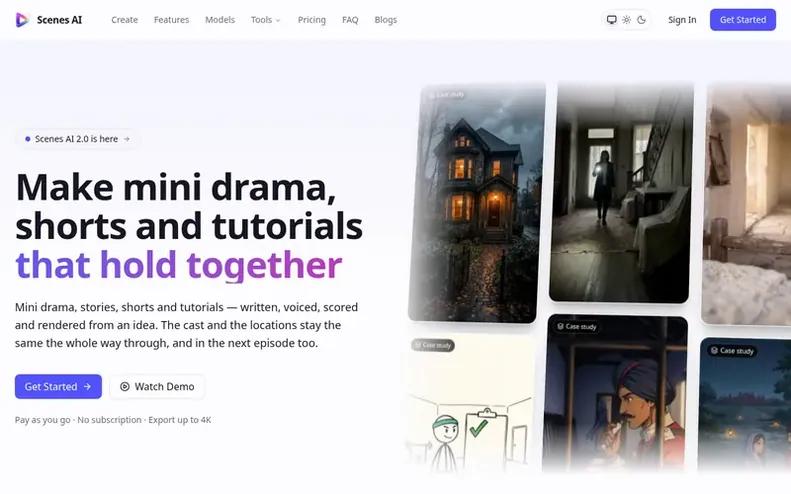
Task: Click the Scenes AI logo icon
Action: [x=22, y=20]
